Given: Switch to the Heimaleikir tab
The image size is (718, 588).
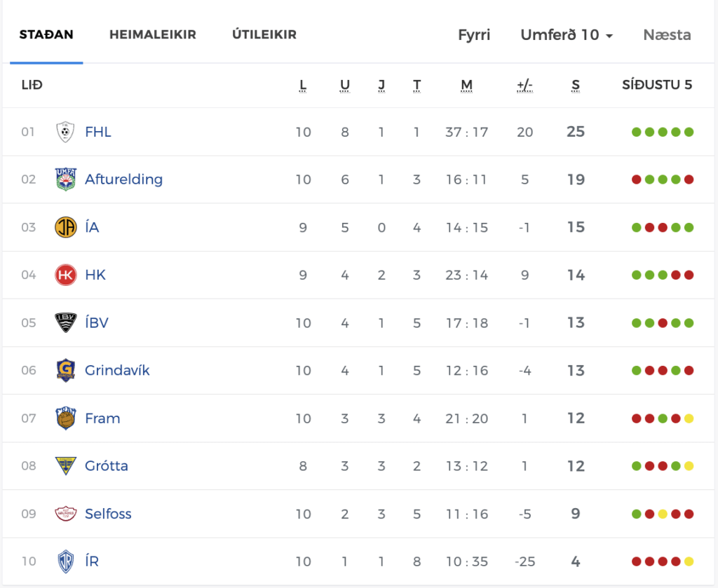Looking at the screenshot, I should 152,34.
